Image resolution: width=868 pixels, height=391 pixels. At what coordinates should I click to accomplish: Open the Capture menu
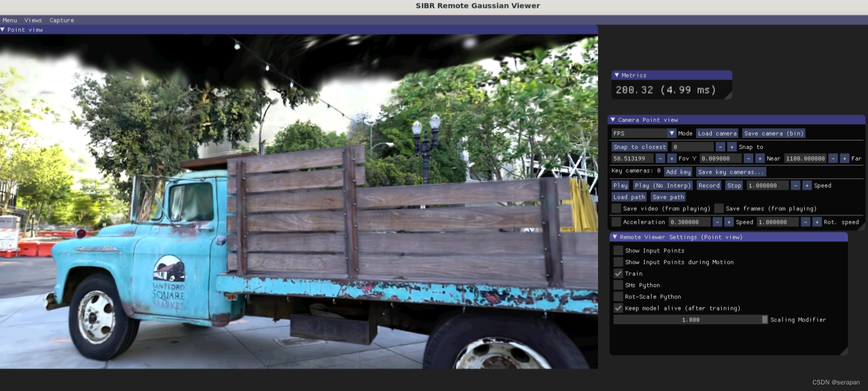pos(62,20)
